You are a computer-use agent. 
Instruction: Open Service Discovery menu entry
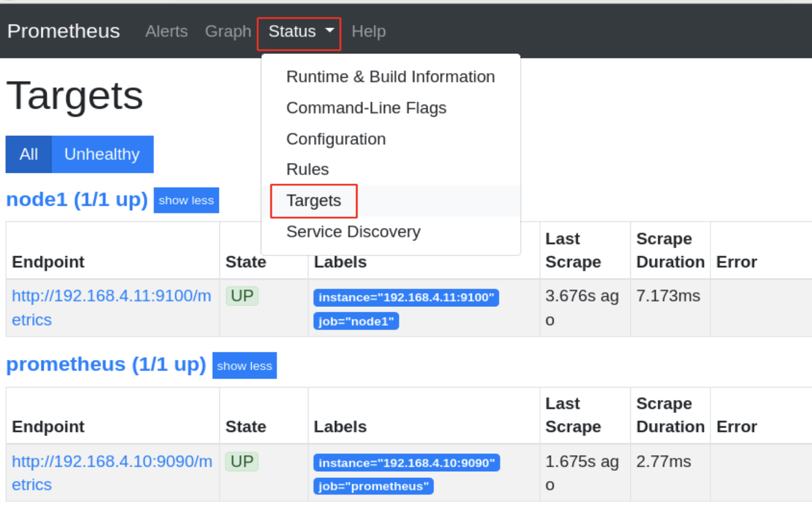pyautogui.click(x=390, y=231)
